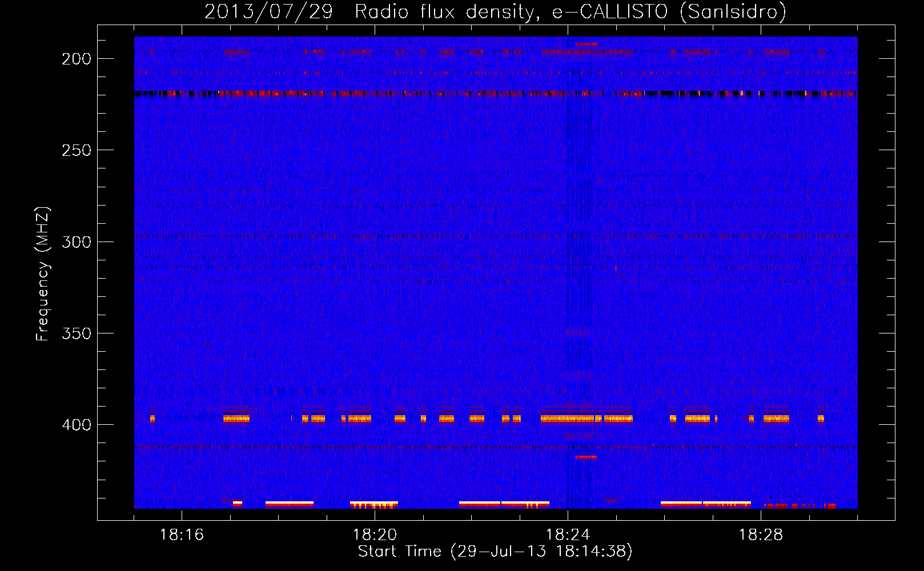Image resolution: width=924 pixels, height=571 pixels.
Task: Click the '400' frequency tick label
Action: tap(77, 425)
